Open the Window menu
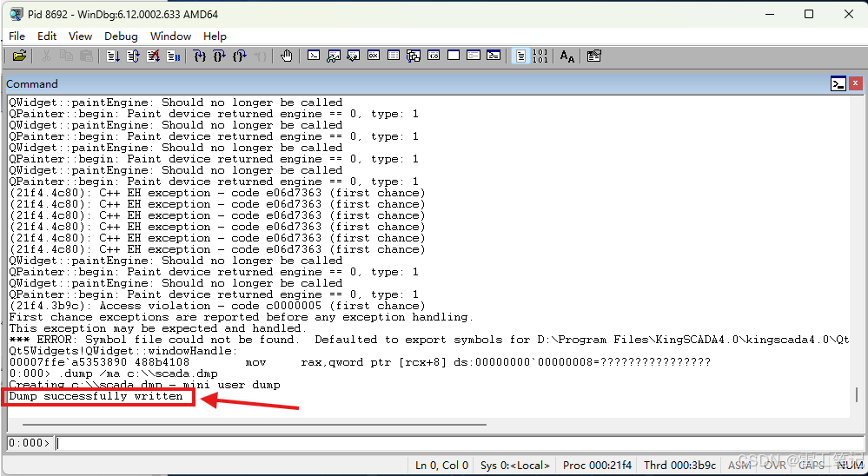This screenshot has height=476, width=868. [170, 36]
